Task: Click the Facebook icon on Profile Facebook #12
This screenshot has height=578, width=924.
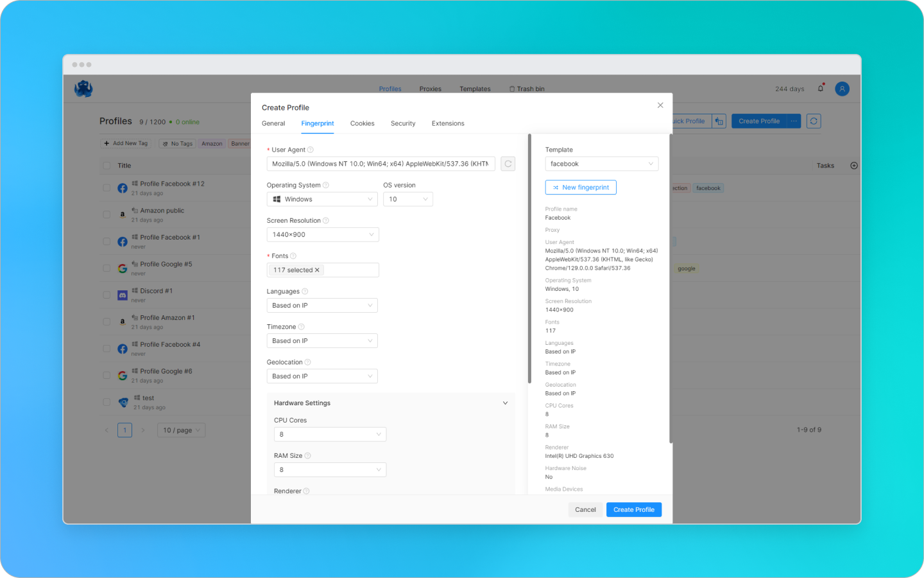Action: click(x=123, y=188)
